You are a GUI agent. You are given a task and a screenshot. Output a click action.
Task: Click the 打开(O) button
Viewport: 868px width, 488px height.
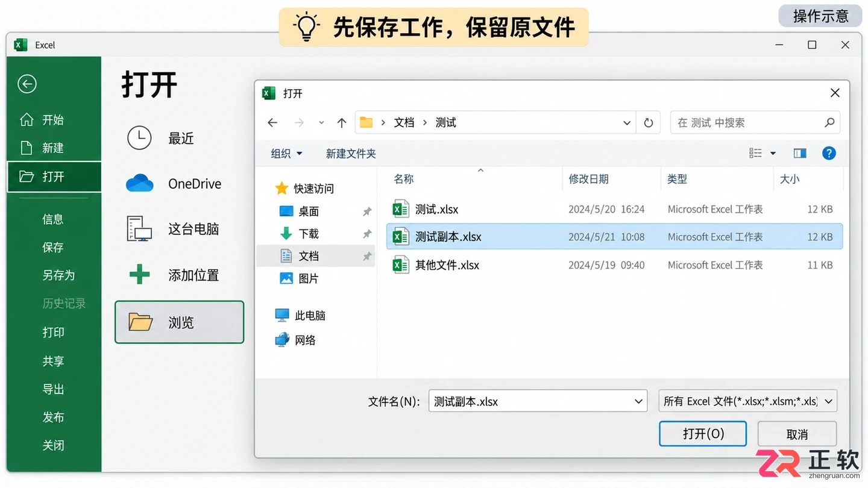[703, 434]
